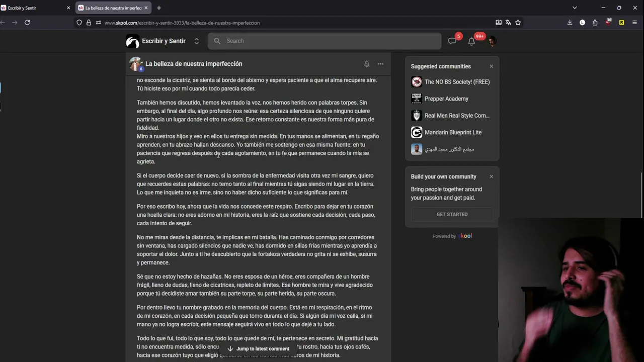
Task: Expand the community switcher arrows
Action: click(x=197, y=41)
